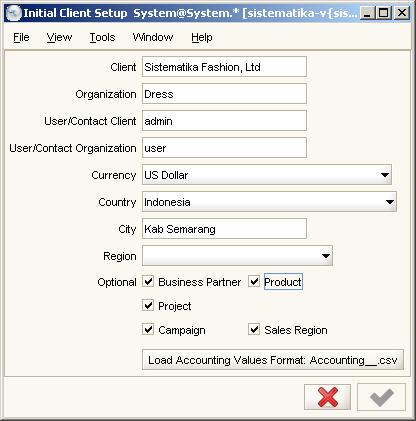Open the View menu
Image resolution: width=416 pixels, height=421 pixels.
(x=59, y=37)
